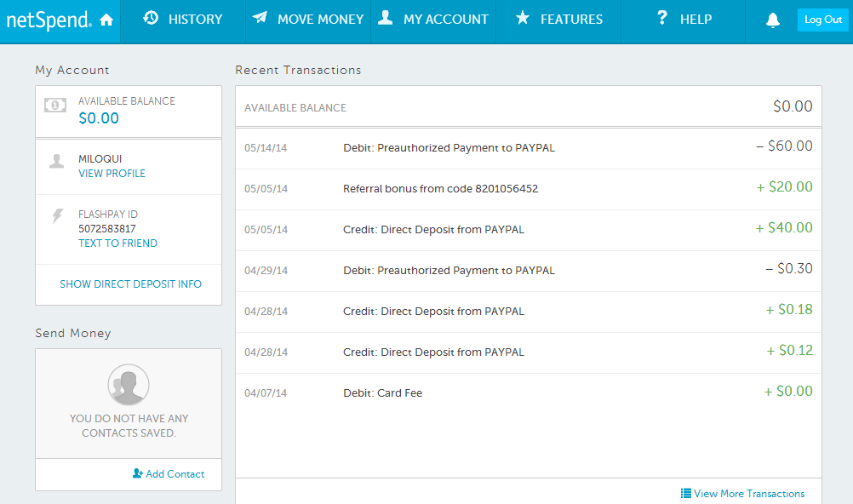853x504 pixels.
Task: Click the 04/07/14 date
Action: click(266, 393)
